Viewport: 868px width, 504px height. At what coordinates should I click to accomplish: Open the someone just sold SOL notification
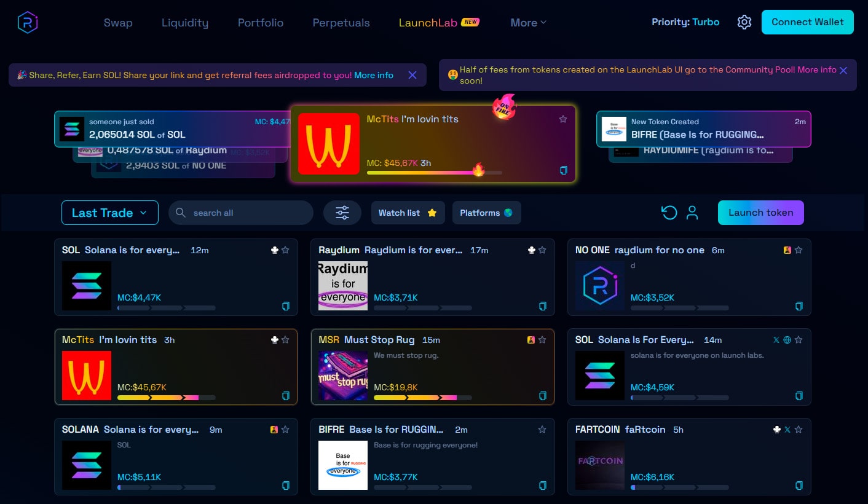click(x=172, y=129)
